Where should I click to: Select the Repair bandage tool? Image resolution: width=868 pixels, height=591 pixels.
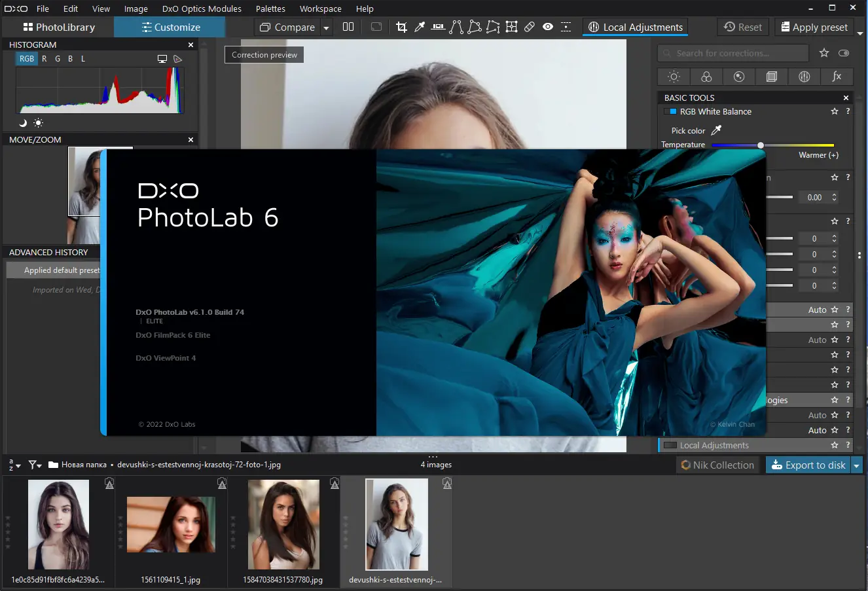pyautogui.click(x=530, y=27)
